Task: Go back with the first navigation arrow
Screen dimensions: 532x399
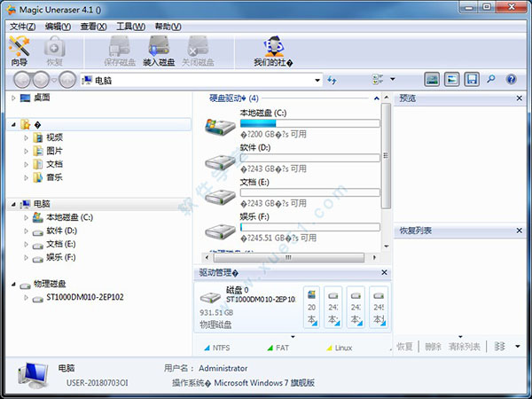Action: pyautogui.click(x=22, y=80)
